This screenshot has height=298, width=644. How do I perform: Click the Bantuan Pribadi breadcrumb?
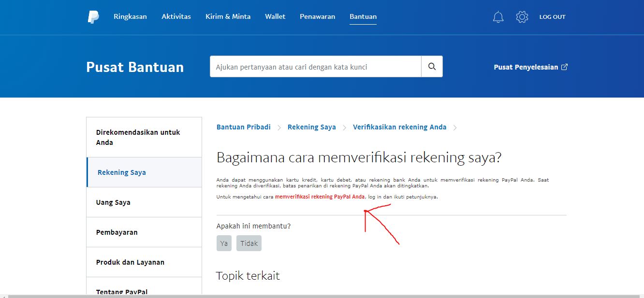[244, 127]
